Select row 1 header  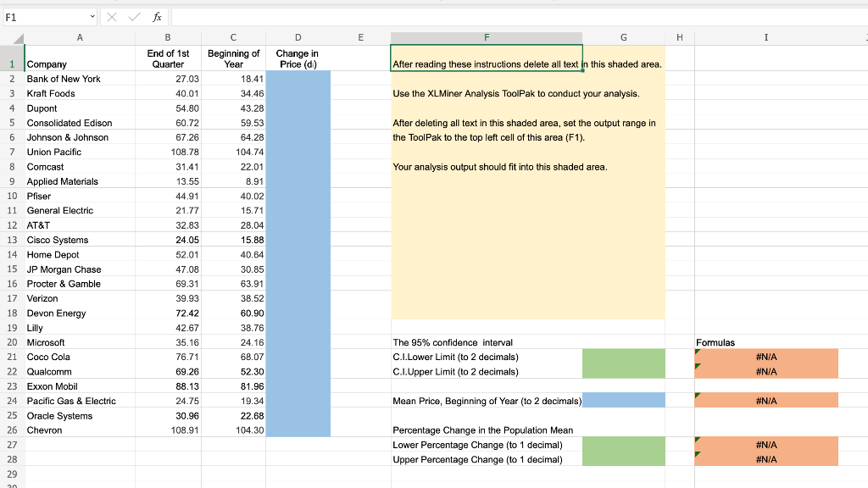(12, 58)
